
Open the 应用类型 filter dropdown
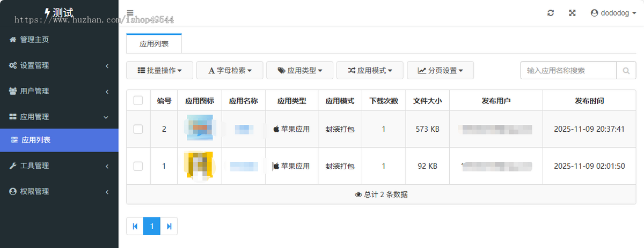pyautogui.click(x=299, y=70)
